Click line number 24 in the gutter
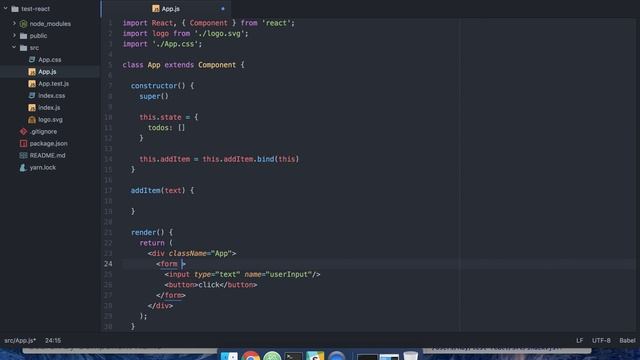Image resolution: width=640 pixels, height=360 pixels. coord(108,264)
